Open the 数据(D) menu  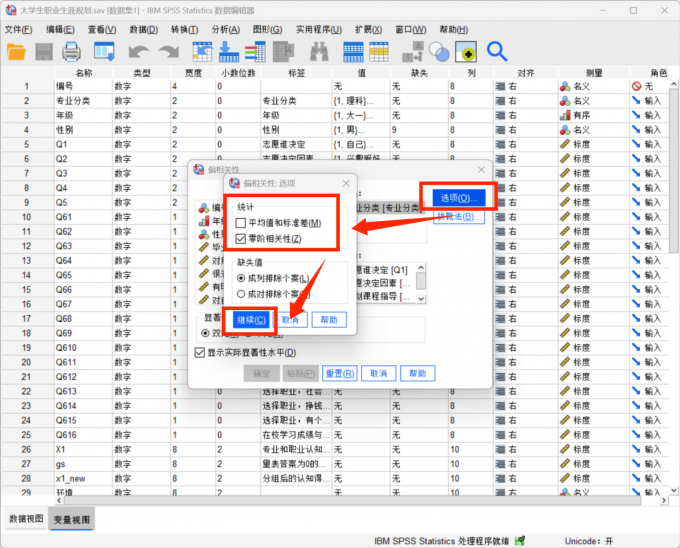pyautogui.click(x=144, y=29)
